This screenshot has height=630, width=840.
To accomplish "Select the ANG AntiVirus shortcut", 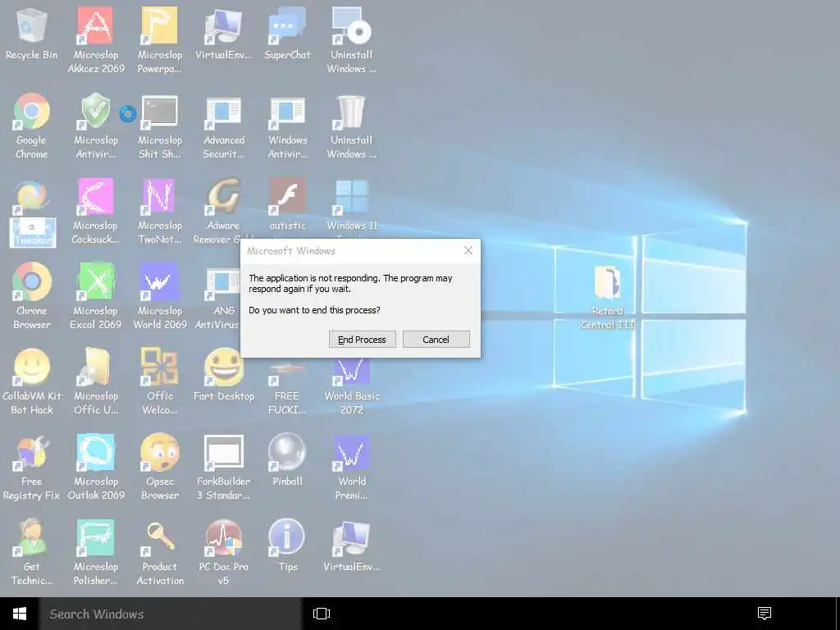I will pyautogui.click(x=223, y=283).
